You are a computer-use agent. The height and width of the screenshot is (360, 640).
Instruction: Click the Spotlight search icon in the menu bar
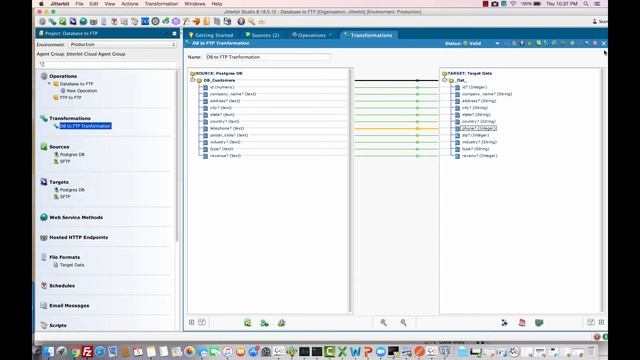(x=586, y=4)
